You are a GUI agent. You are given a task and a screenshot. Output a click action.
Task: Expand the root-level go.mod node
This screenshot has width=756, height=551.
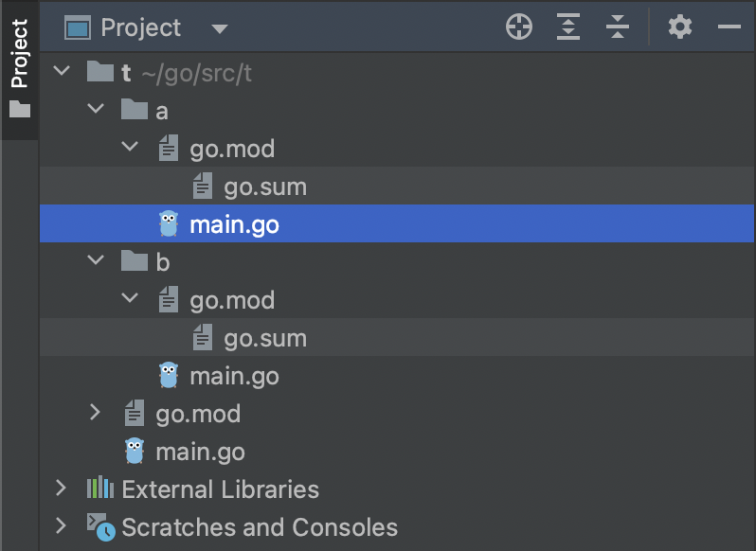tap(96, 414)
